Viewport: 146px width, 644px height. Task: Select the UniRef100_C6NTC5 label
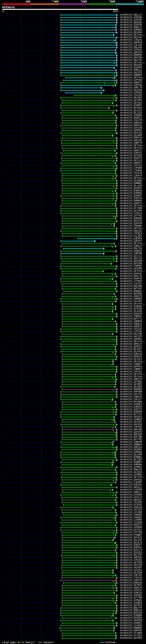point(131,580)
